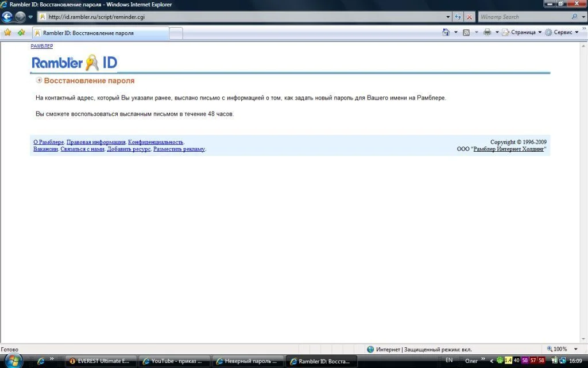588x368 pixels.
Task: Click the Готово status bar text
Action: 9,350
